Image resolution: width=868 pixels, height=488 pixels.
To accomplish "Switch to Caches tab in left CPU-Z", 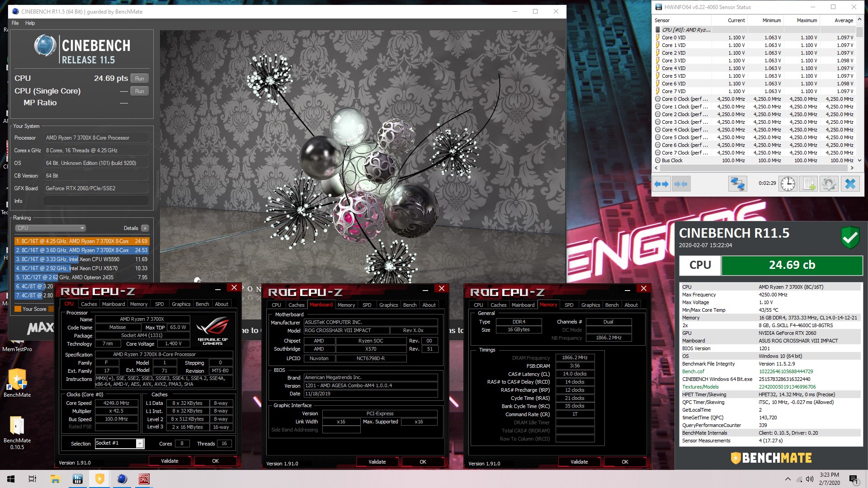I will (x=89, y=304).
